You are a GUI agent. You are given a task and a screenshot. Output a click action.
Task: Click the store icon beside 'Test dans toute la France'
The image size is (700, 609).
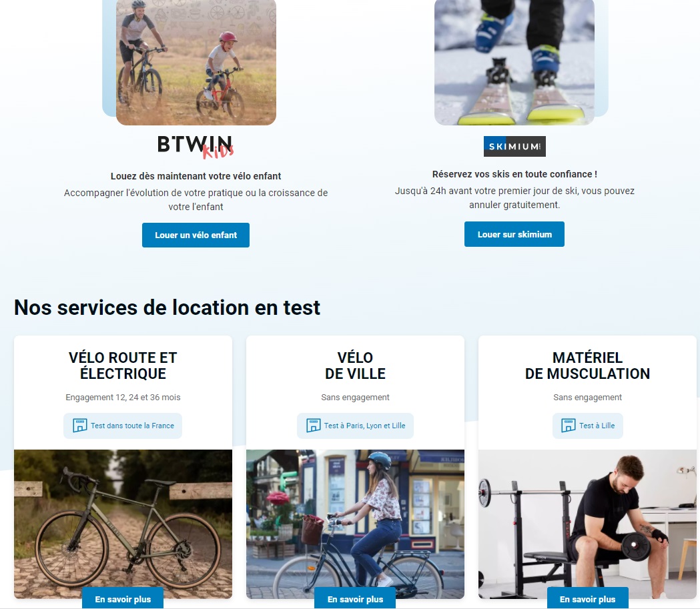80,425
